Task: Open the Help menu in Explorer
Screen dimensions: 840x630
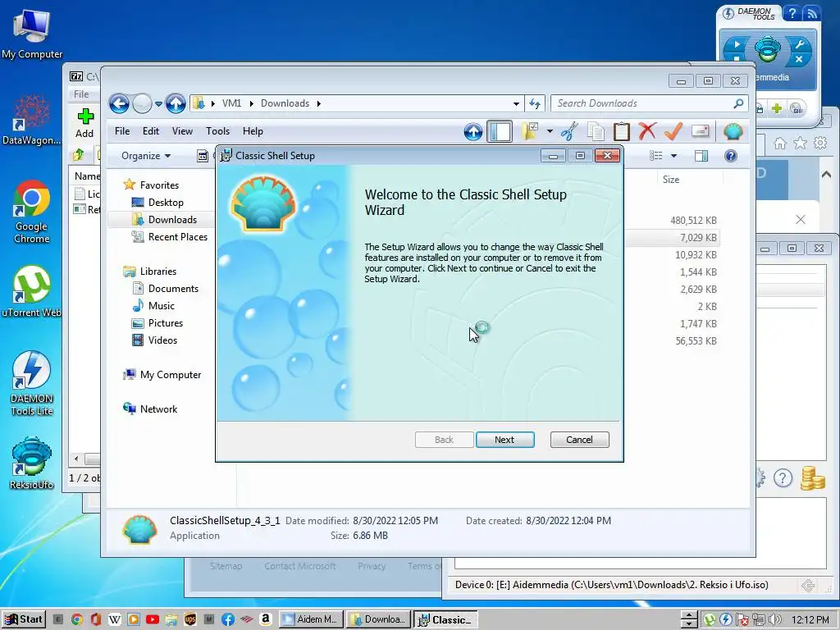Action: (253, 131)
